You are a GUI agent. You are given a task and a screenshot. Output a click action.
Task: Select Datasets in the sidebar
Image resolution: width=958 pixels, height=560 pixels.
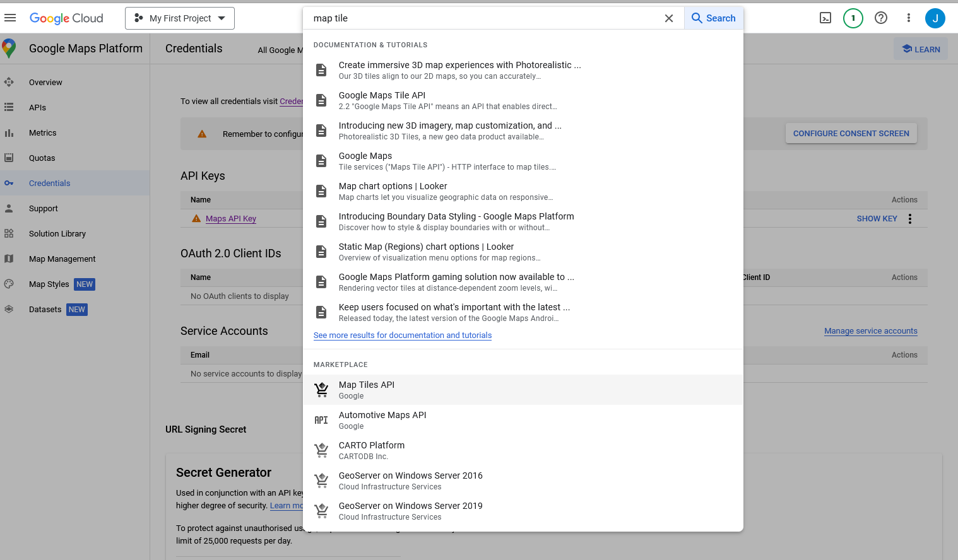point(45,309)
